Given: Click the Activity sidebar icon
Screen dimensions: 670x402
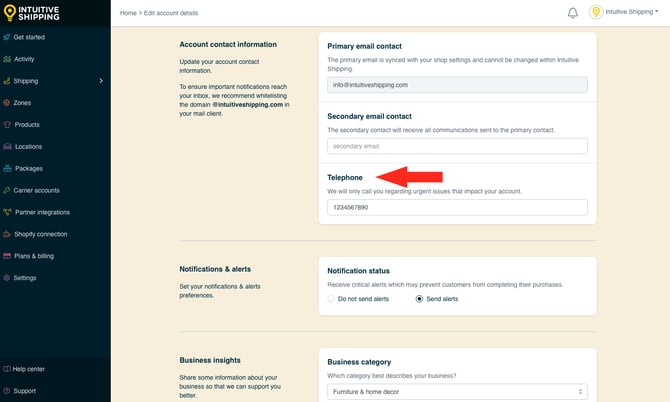Looking at the screenshot, I should pos(7,59).
